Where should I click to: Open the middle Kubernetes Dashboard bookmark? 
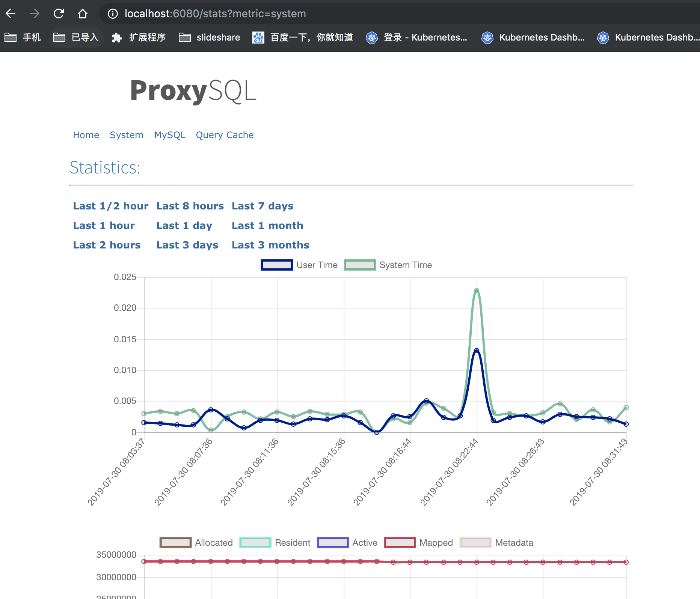(533, 38)
